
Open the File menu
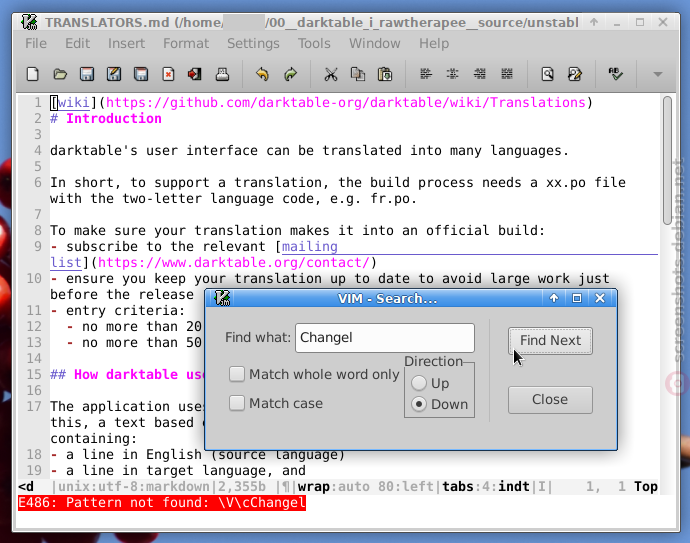point(36,44)
